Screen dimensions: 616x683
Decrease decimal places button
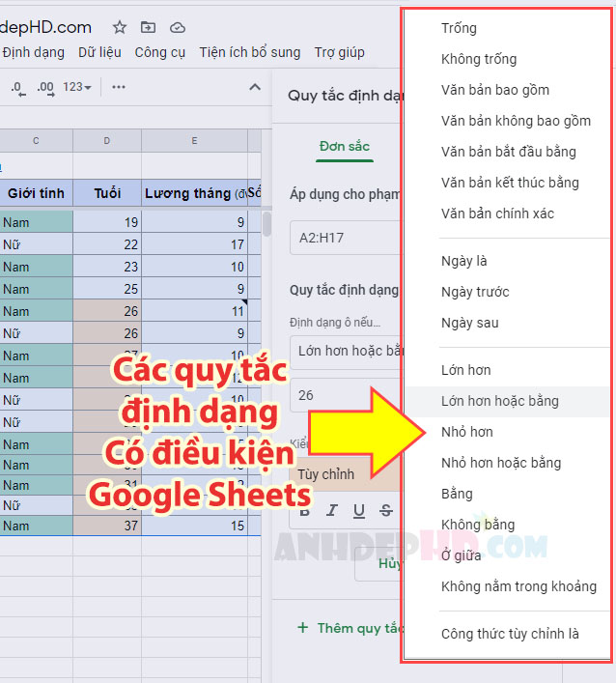(x=17, y=88)
